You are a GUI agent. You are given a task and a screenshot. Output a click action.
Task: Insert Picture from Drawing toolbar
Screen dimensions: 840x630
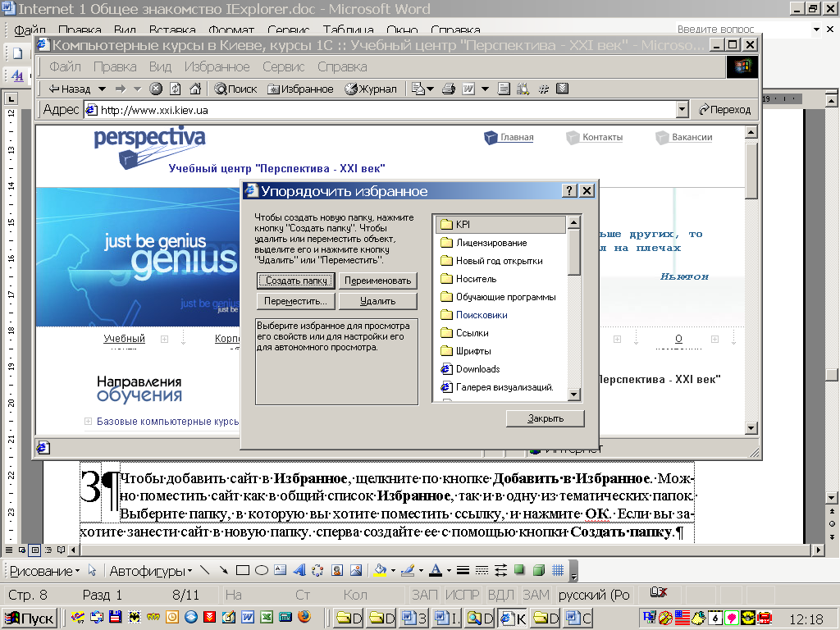click(x=356, y=571)
